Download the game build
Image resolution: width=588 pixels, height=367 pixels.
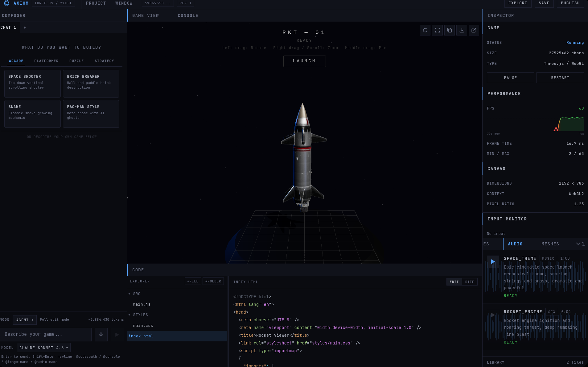point(462,30)
